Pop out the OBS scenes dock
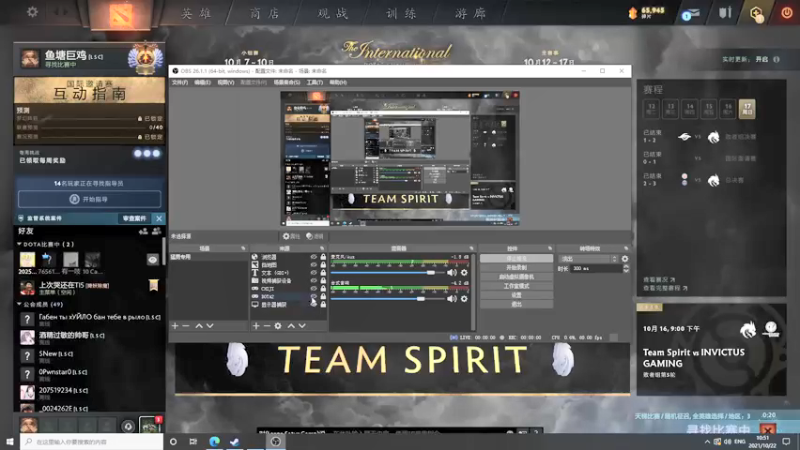The width and height of the screenshot is (800, 450). click(x=243, y=248)
